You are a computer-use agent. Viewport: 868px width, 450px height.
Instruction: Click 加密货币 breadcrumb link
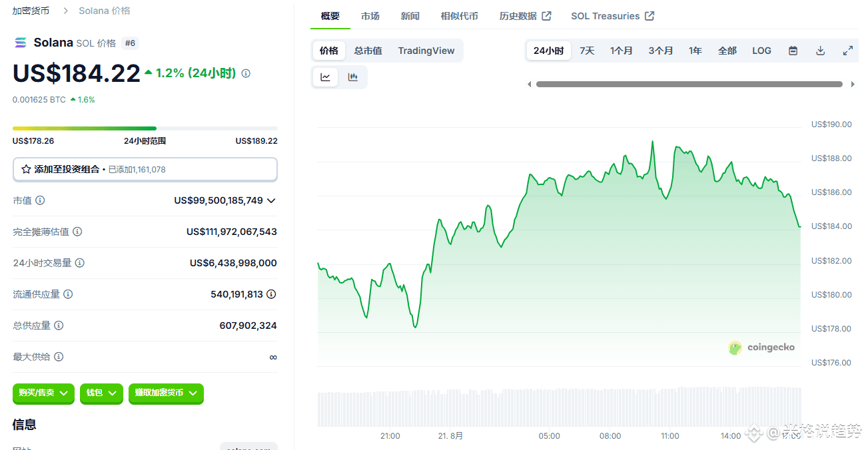click(x=31, y=11)
